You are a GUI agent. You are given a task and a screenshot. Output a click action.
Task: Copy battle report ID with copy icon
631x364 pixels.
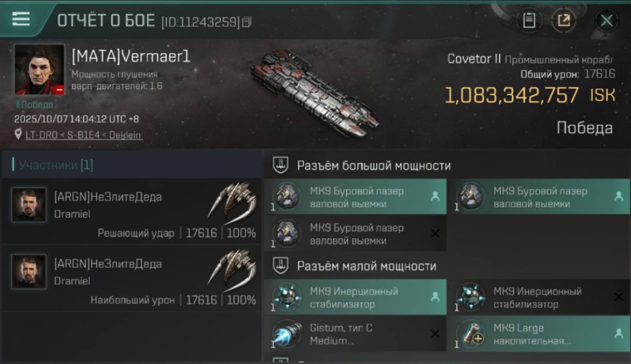[247, 22]
